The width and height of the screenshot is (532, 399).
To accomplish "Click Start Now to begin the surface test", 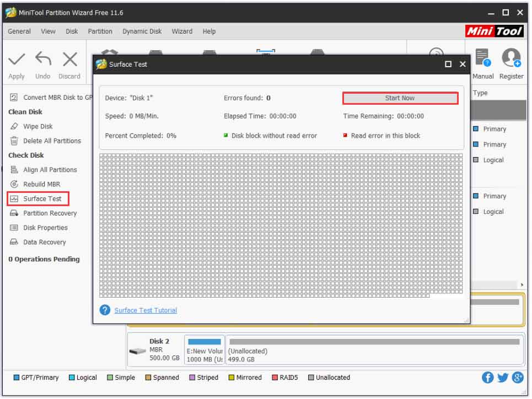I will (x=399, y=98).
